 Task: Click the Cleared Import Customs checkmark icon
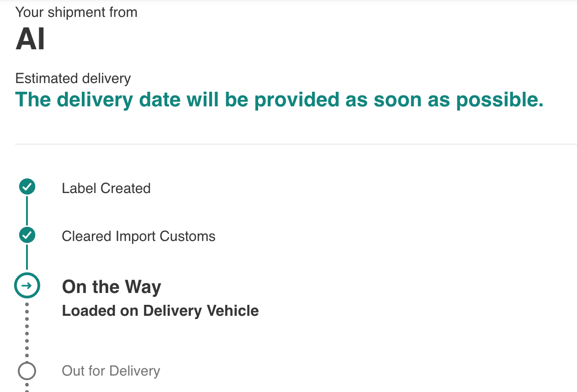pyautogui.click(x=27, y=235)
